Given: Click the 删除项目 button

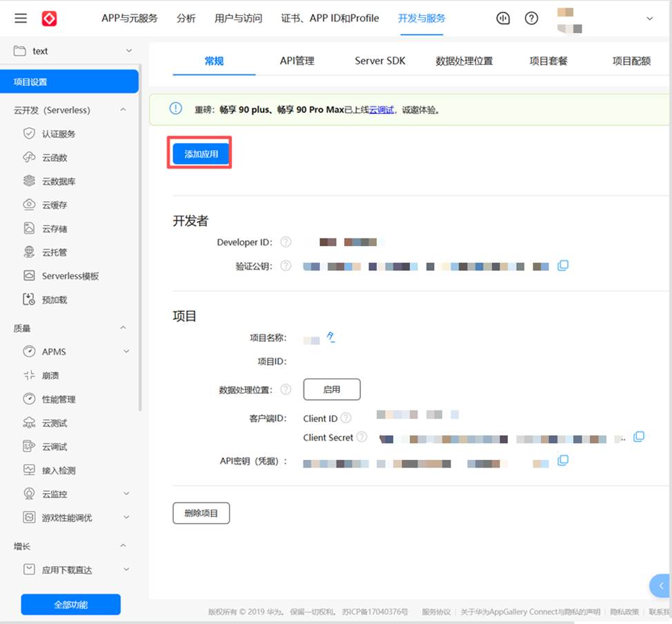Looking at the screenshot, I should tap(201, 513).
